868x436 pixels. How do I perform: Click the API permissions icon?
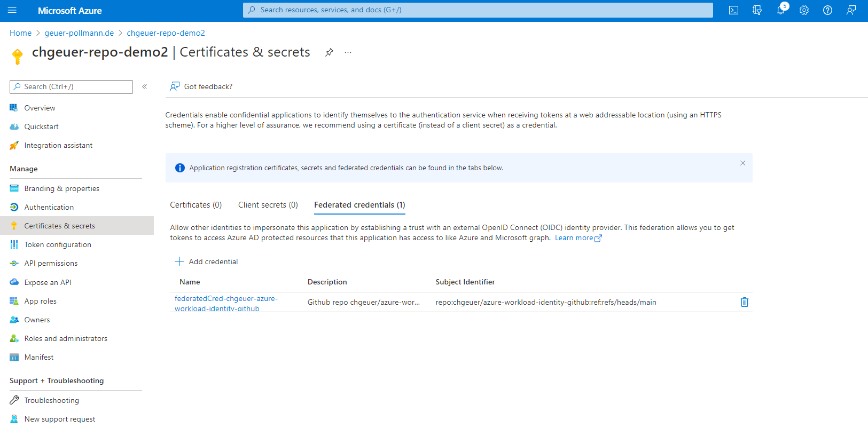point(14,263)
